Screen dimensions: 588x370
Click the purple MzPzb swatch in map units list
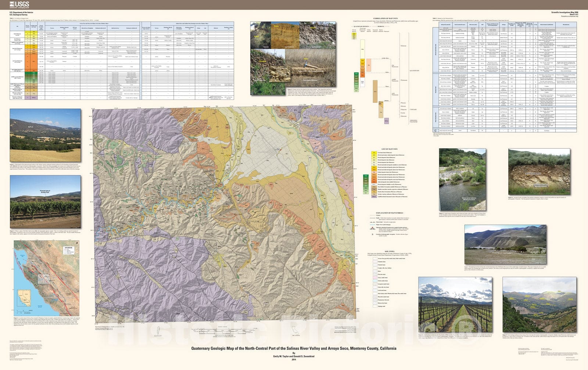click(374, 197)
